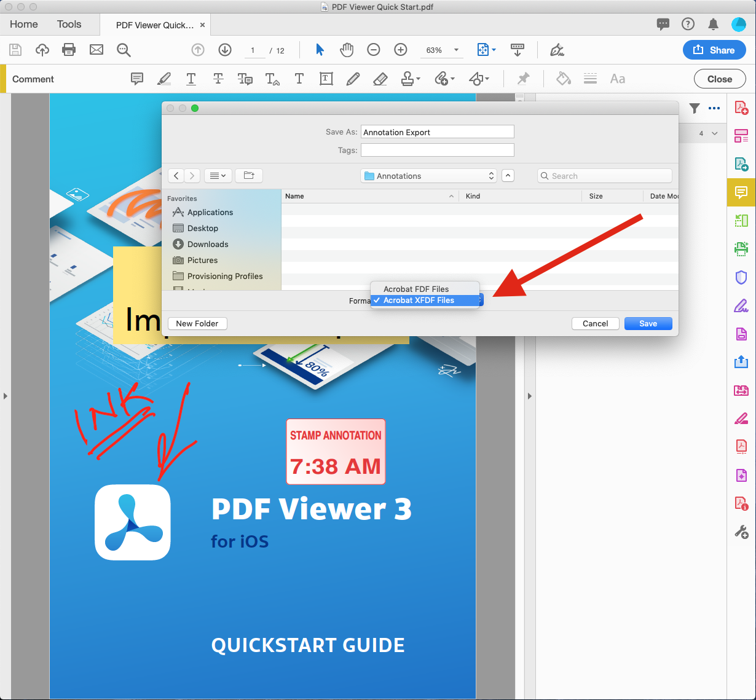
Task: Click the New Folder button
Action: [197, 323]
